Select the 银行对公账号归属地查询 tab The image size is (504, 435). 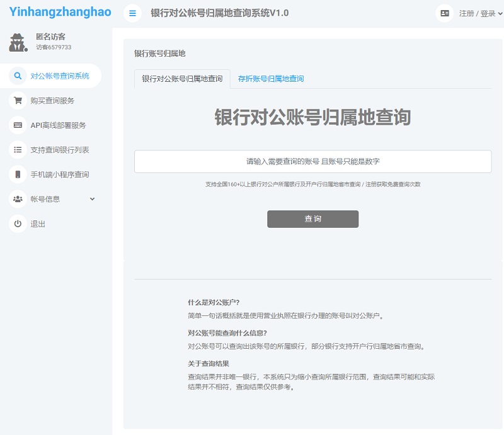point(182,79)
